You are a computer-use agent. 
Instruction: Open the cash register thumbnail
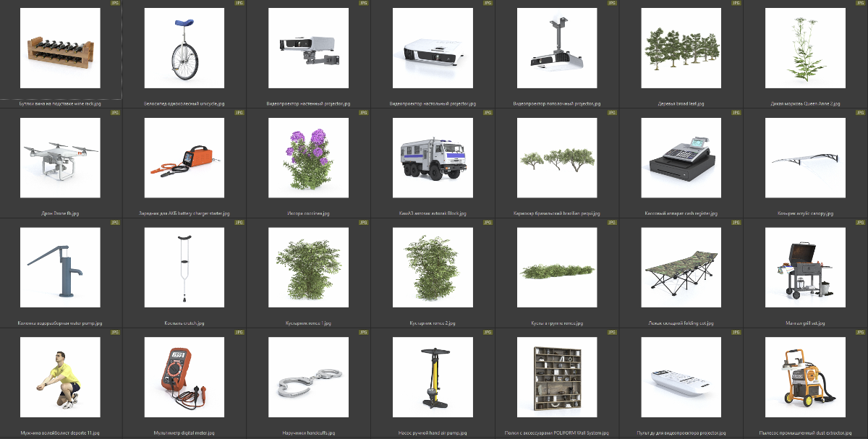[x=681, y=158]
